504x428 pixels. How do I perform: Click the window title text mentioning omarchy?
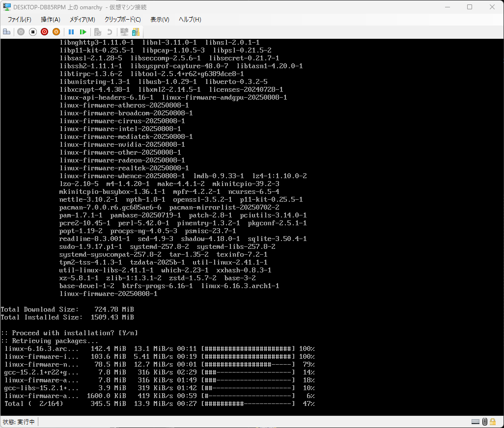pos(80,7)
